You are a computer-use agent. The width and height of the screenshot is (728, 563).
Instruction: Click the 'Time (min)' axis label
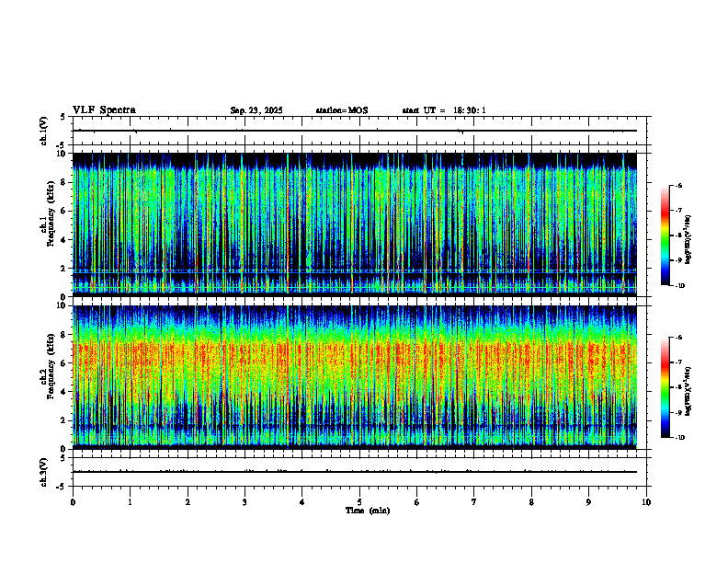(x=368, y=511)
